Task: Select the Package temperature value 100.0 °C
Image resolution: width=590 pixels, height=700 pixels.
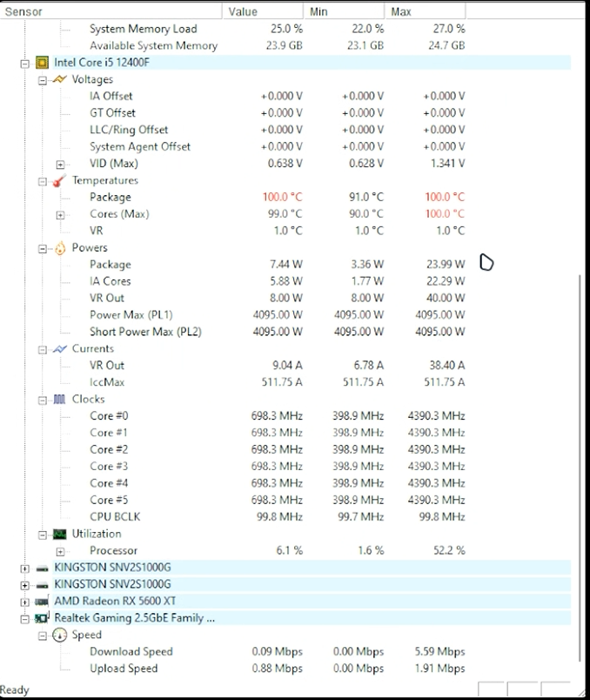Action: (x=282, y=197)
